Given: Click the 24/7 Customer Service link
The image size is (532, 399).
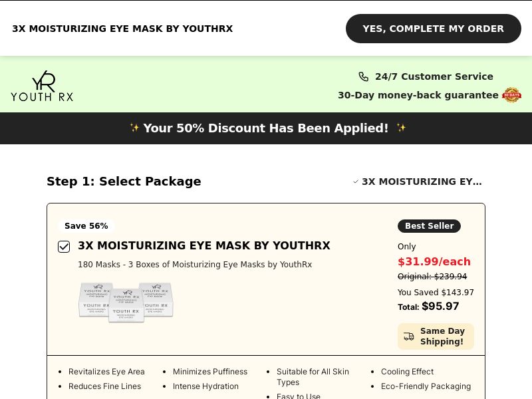Looking at the screenshot, I should point(434,76).
